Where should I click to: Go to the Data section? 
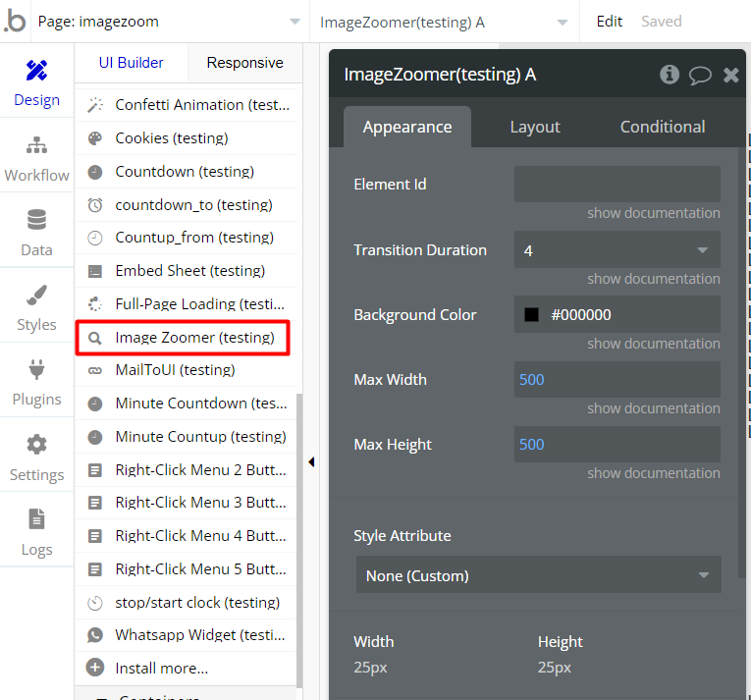(x=36, y=233)
